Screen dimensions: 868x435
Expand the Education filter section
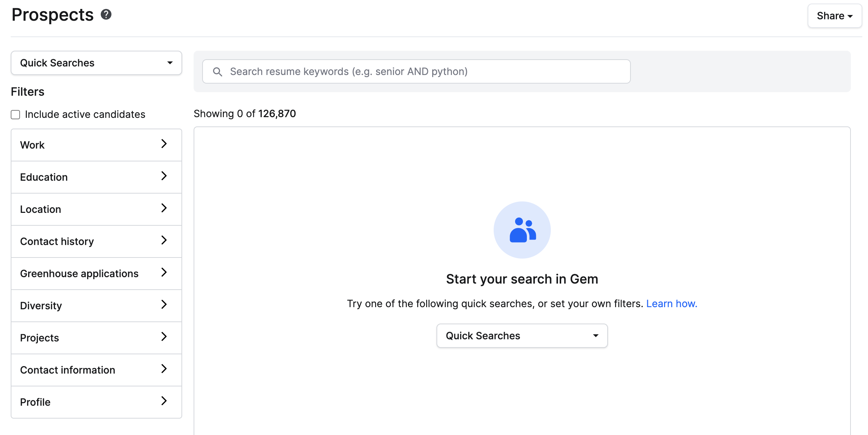[96, 177]
